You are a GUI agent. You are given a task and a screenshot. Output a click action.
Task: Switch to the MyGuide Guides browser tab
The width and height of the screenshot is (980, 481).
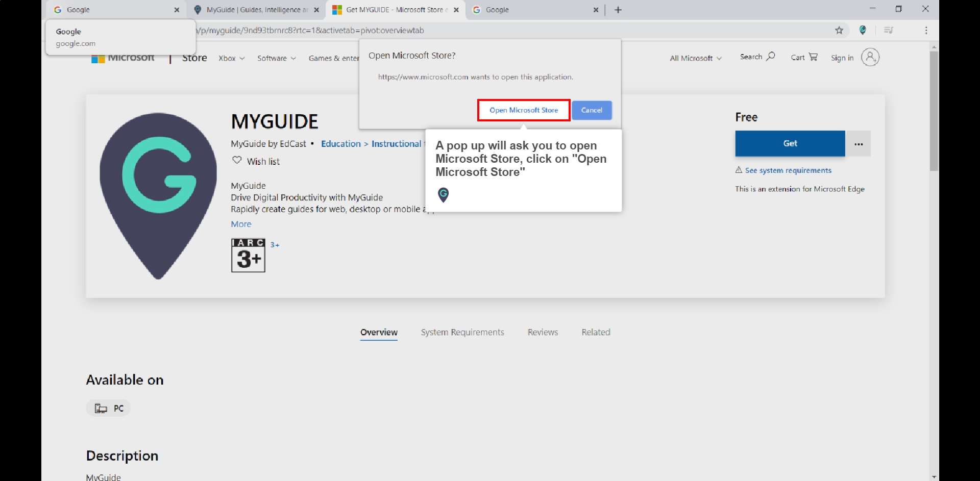click(x=257, y=10)
